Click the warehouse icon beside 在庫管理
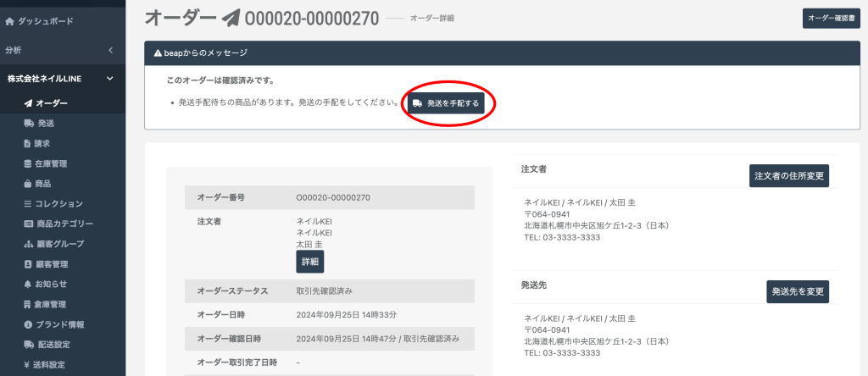This screenshot has height=376, width=868. [x=28, y=163]
